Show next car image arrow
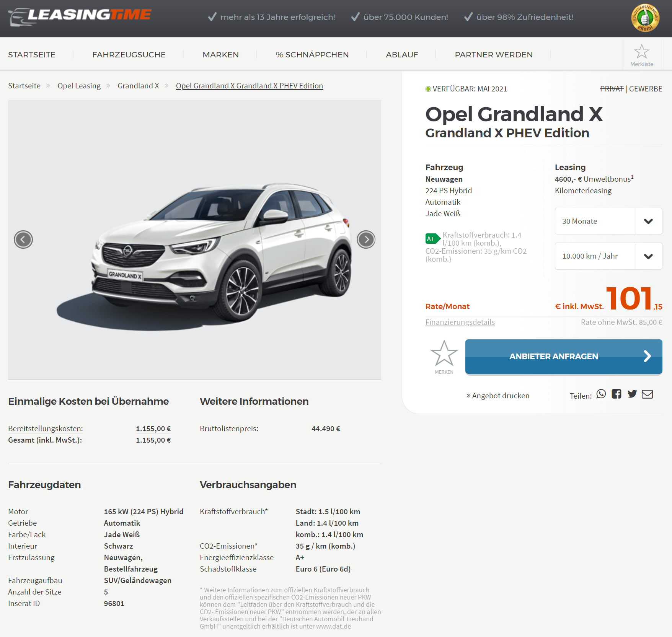This screenshot has width=672, height=637. tap(366, 240)
